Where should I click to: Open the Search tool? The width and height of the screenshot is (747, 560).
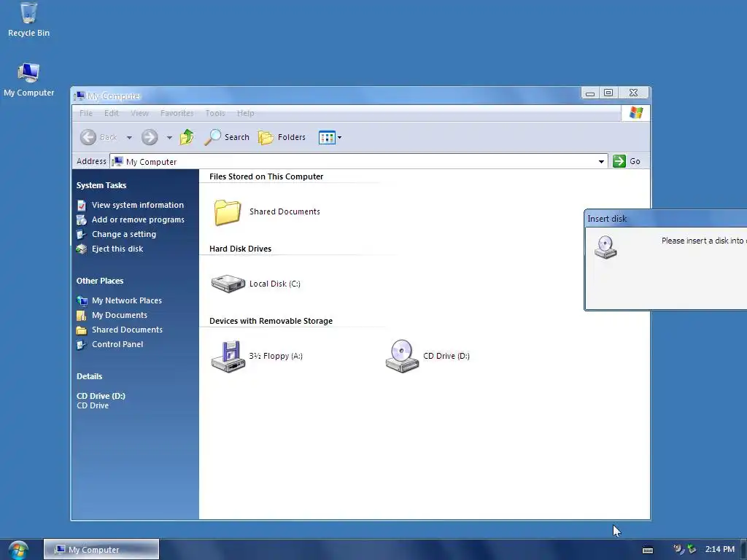(x=227, y=137)
